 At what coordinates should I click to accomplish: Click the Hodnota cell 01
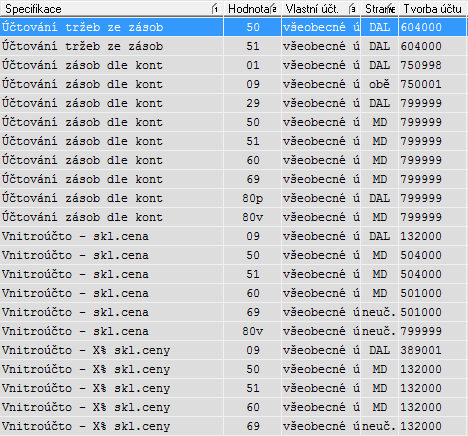(253, 65)
